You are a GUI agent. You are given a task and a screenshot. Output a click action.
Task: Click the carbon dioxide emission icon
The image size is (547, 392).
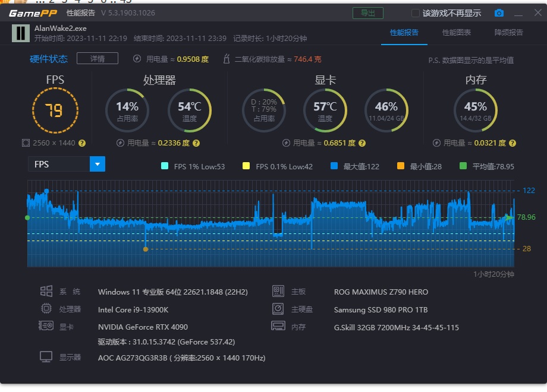coord(227,59)
